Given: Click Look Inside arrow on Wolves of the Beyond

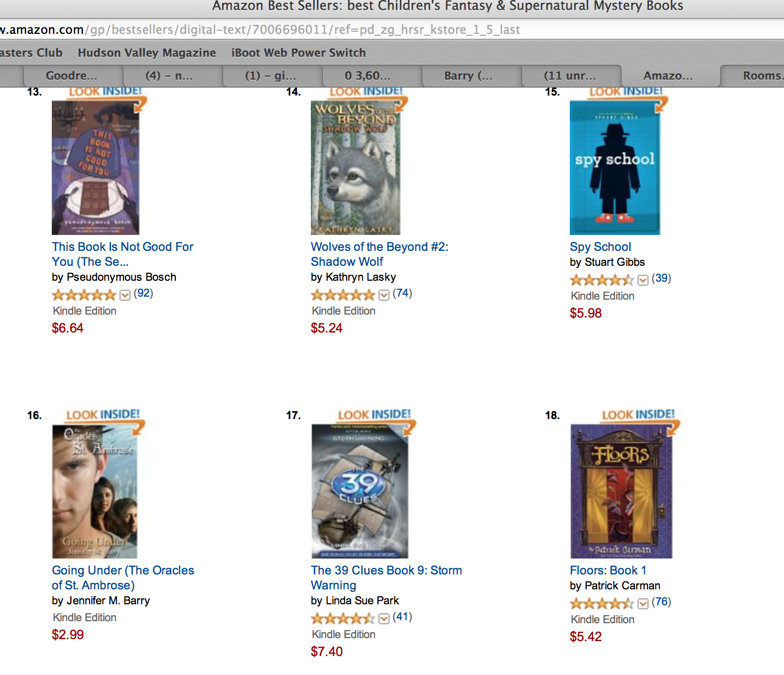Looking at the screenshot, I should [x=401, y=104].
